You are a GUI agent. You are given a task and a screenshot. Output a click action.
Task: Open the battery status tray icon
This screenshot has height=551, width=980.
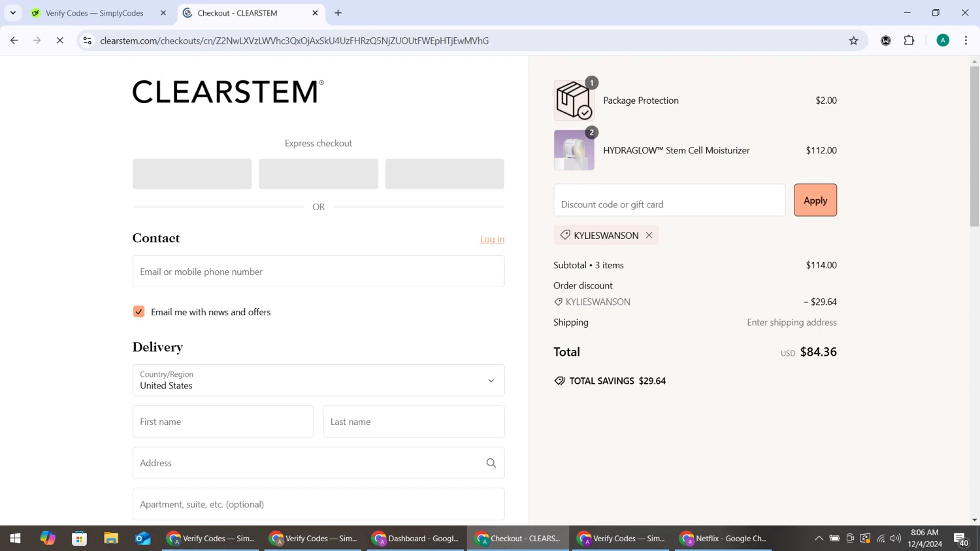click(834, 539)
